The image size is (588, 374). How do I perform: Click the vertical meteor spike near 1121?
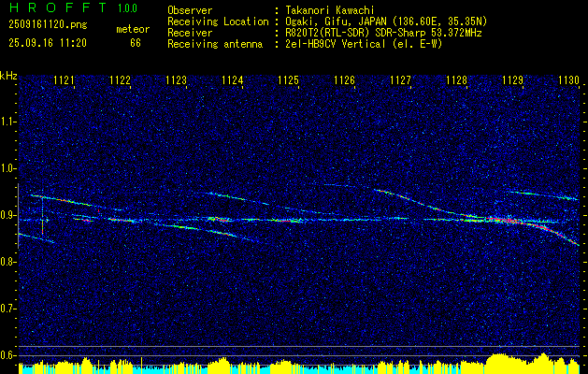coord(42,216)
